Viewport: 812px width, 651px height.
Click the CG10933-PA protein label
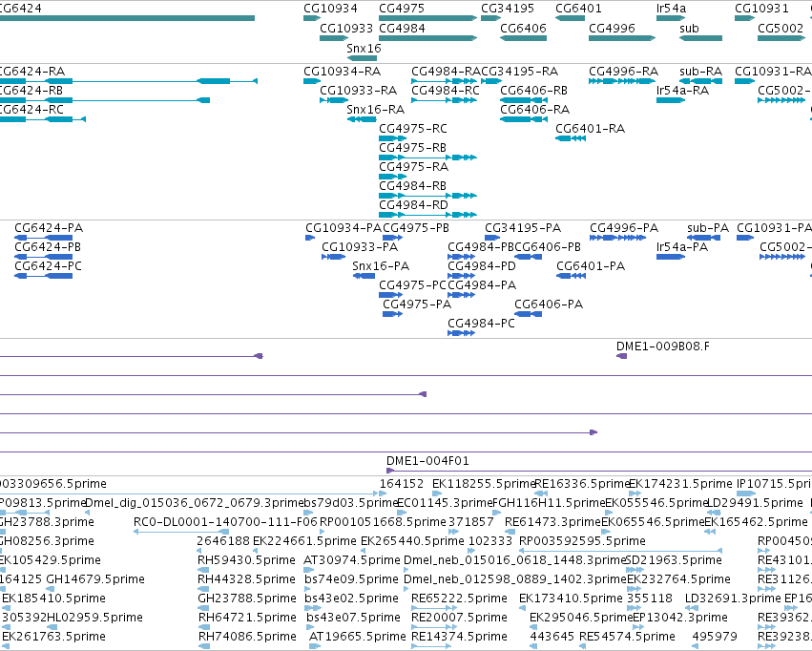pos(360,247)
